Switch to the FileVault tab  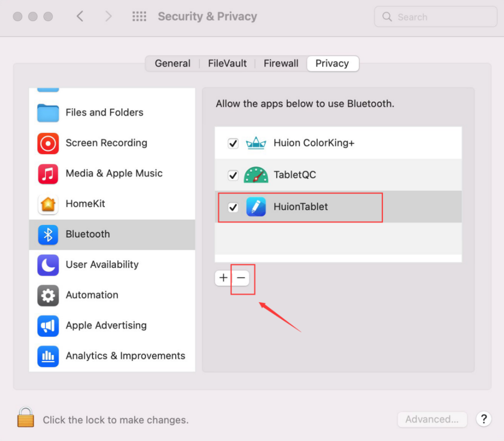tap(227, 64)
